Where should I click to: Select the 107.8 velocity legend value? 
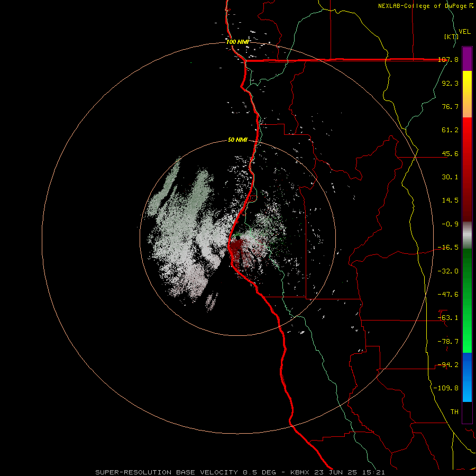pos(448,59)
